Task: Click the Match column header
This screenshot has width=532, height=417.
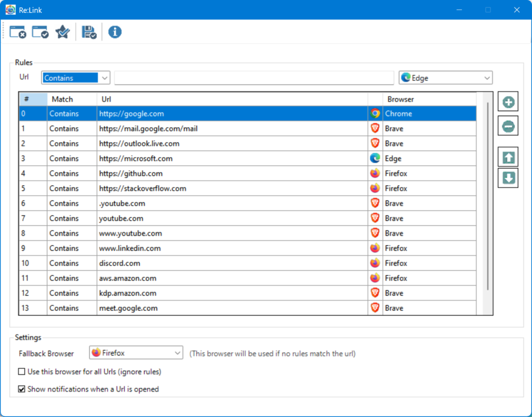Action: 71,99
